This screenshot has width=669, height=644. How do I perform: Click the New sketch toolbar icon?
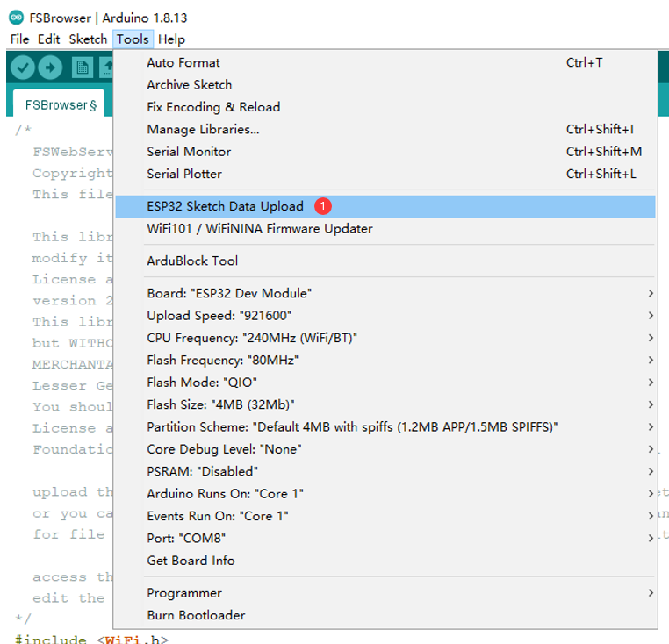(83, 68)
